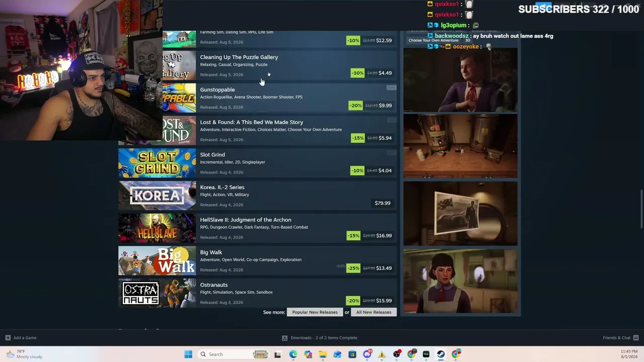Image resolution: width=644 pixels, height=362 pixels.
Task: Open All New Releases
Action: (x=374, y=312)
